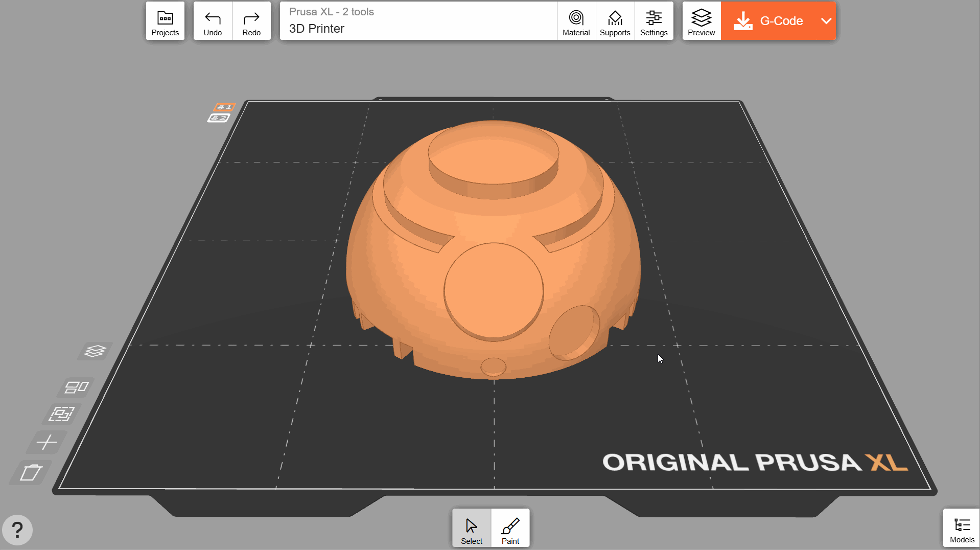Open the Projects folder
This screenshot has height=550, width=980.
[165, 21]
